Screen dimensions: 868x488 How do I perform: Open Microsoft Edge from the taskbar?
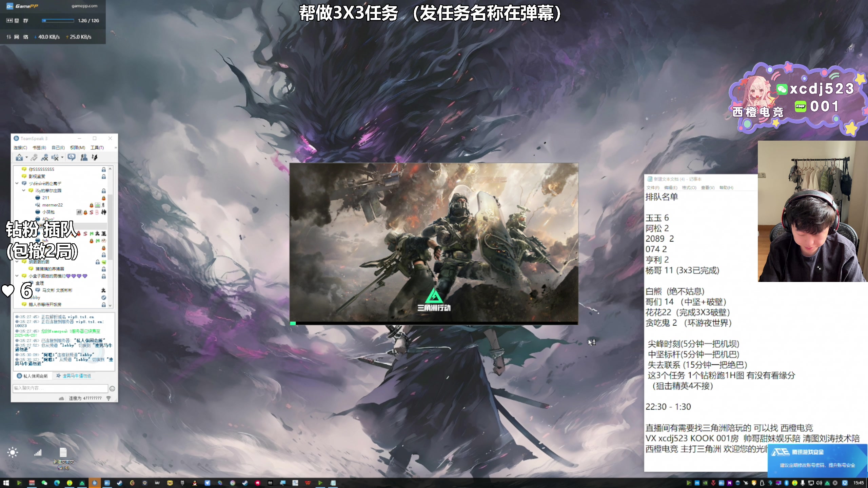pyautogui.click(x=57, y=483)
